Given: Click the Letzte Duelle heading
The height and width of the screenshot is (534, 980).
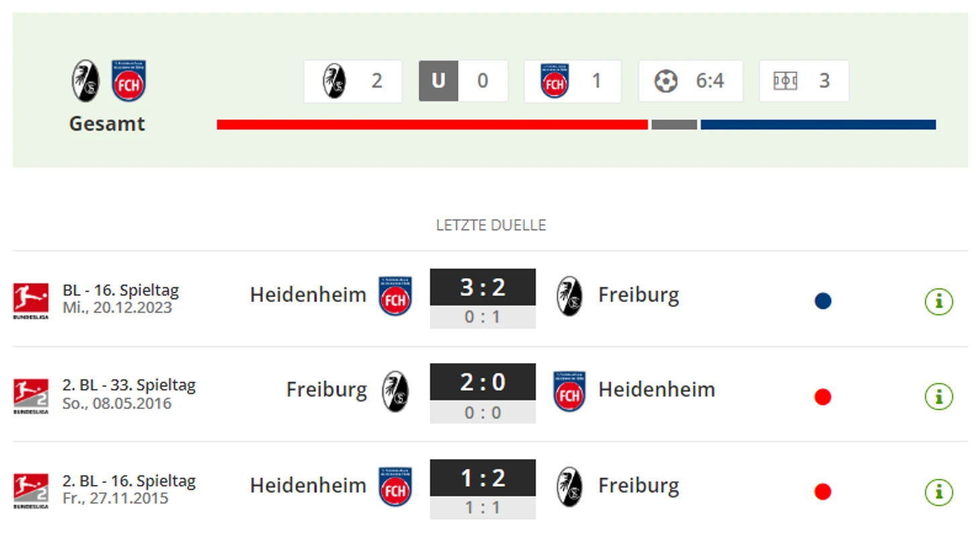Looking at the screenshot, I should click(x=491, y=225).
